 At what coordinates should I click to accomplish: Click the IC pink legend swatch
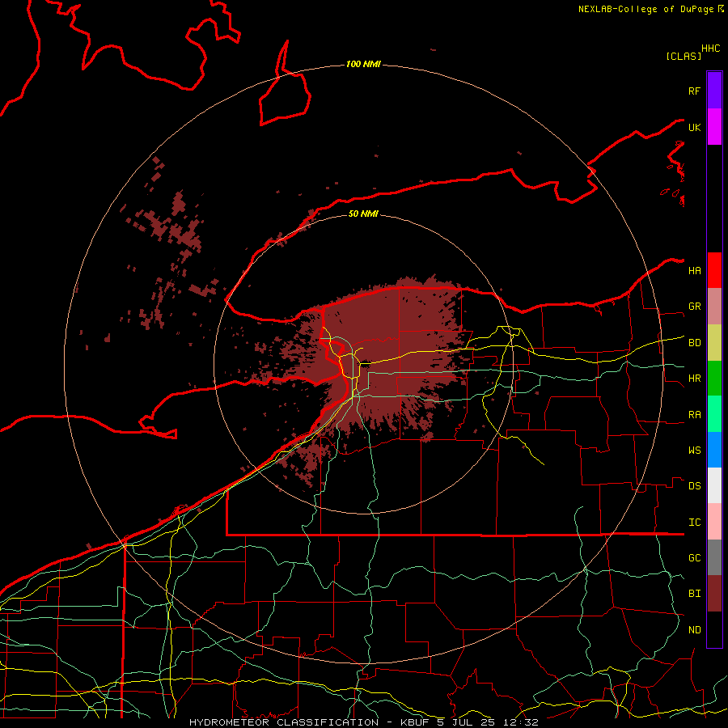(714, 522)
